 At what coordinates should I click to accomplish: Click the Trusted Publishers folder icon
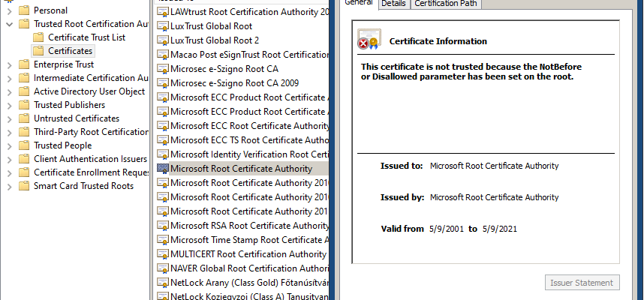(x=25, y=105)
